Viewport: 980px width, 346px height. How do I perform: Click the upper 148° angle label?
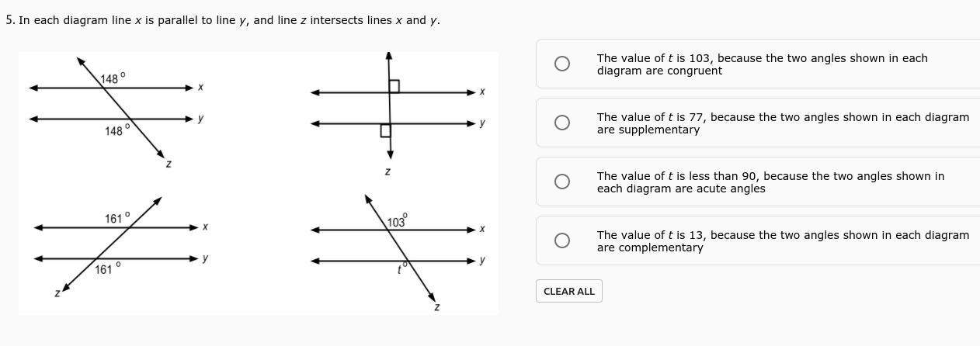pos(112,78)
